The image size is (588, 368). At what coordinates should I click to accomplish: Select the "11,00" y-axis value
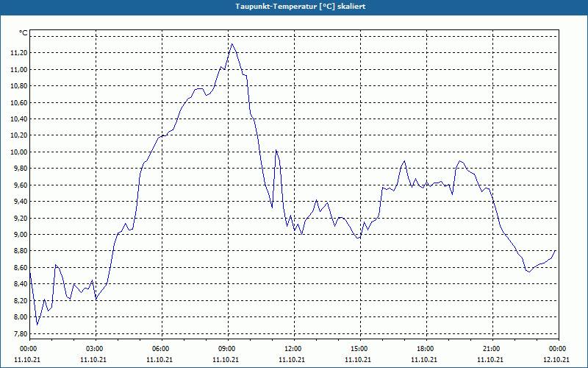click(x=18, y=69)
